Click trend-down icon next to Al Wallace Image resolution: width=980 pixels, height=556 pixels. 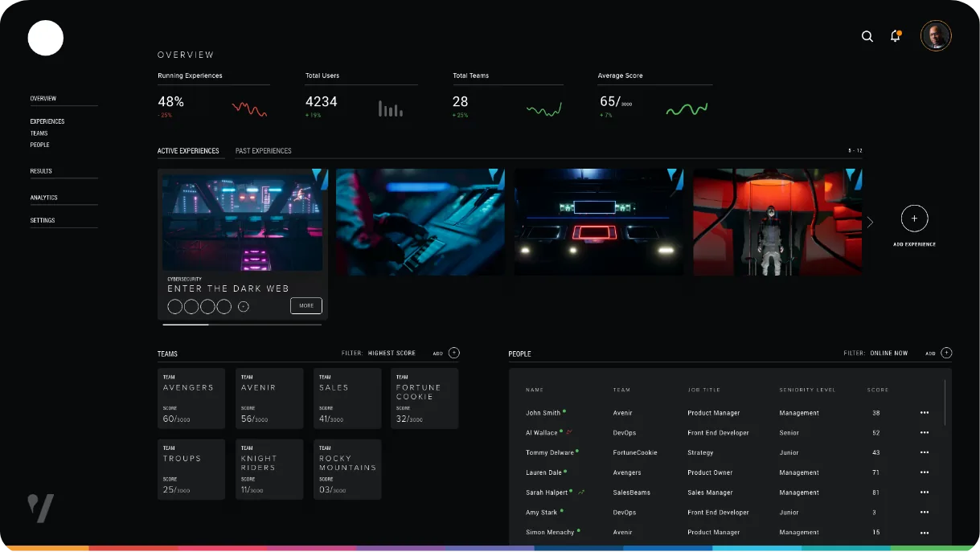570,431
